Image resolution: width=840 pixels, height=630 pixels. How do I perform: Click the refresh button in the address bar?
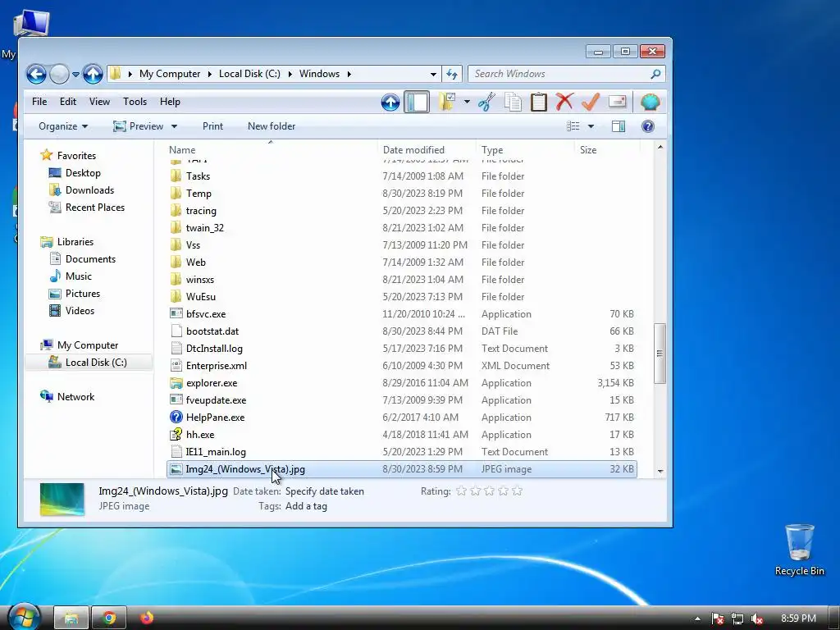(452, 74)
